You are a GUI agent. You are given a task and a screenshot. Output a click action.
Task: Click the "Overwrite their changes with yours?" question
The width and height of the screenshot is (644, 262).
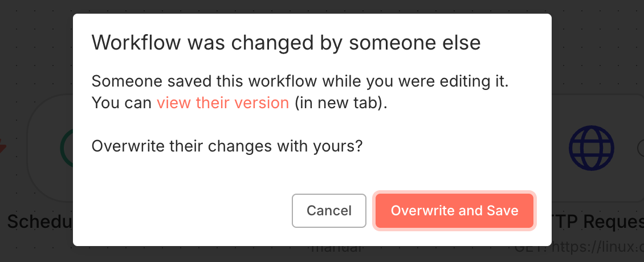pos(227,146)
